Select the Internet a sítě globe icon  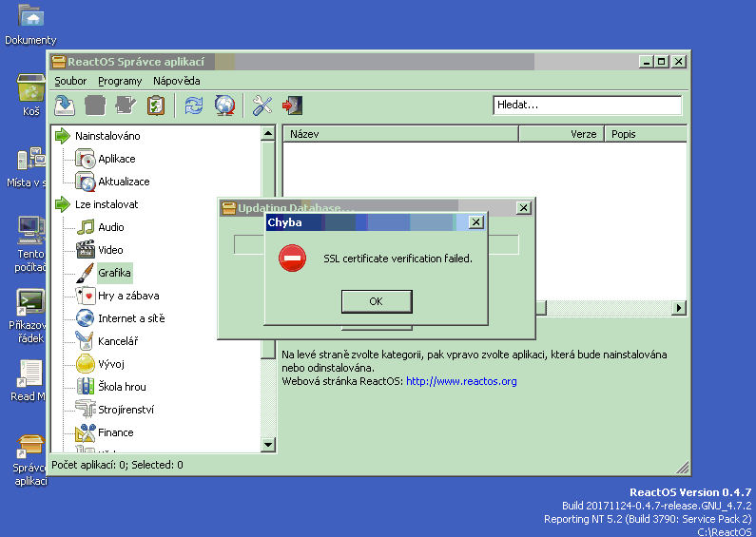coord(86,318)
